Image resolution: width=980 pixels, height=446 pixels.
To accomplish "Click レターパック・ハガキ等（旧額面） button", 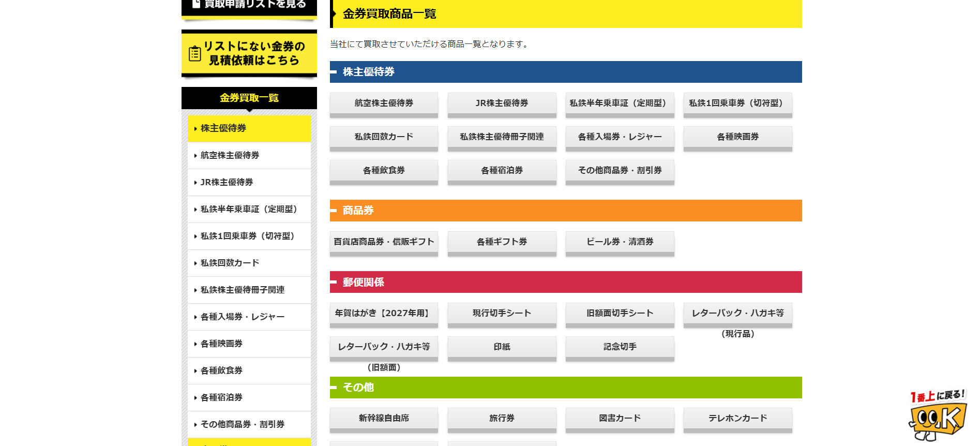I will 384,349.
